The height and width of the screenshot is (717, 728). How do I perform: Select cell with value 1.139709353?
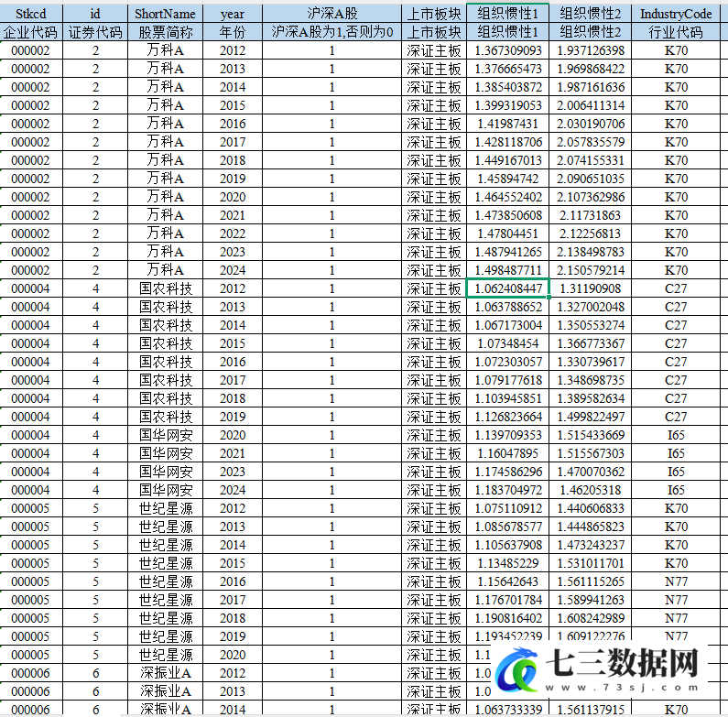(508, 435)
